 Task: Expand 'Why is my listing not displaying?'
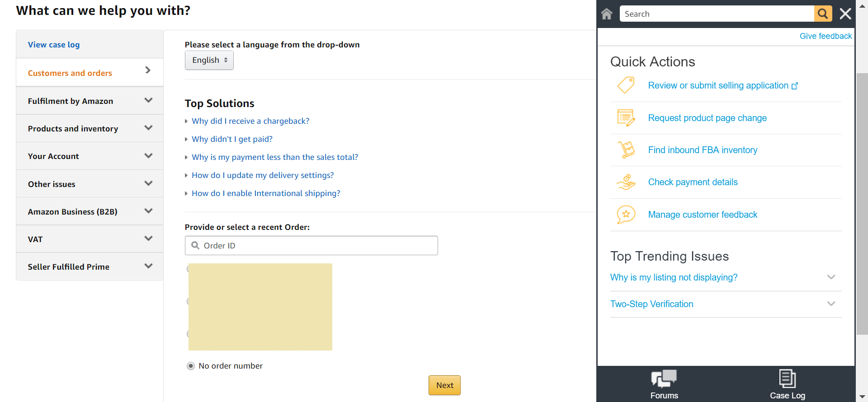[x=831, y=277]
